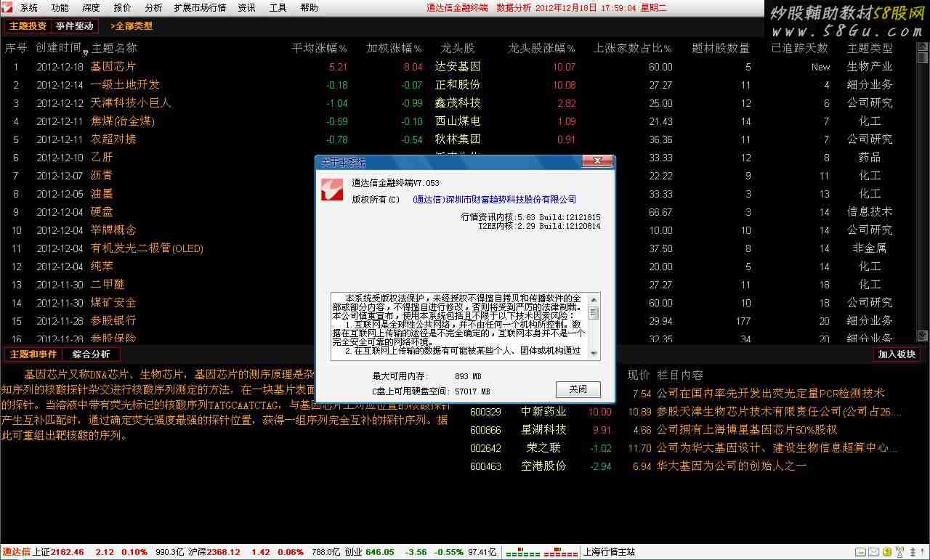
Task: Click leading stock 西山煤电
Action: tap(458, 121)
